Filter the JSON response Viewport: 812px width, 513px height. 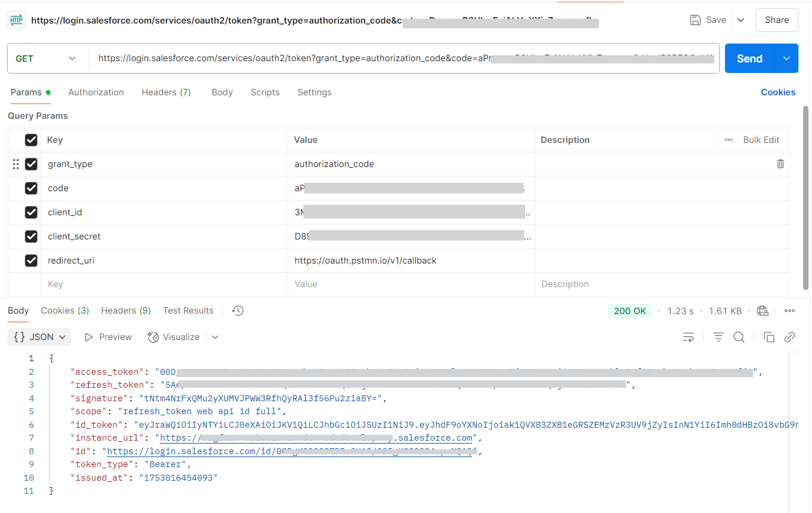[718, 337]
